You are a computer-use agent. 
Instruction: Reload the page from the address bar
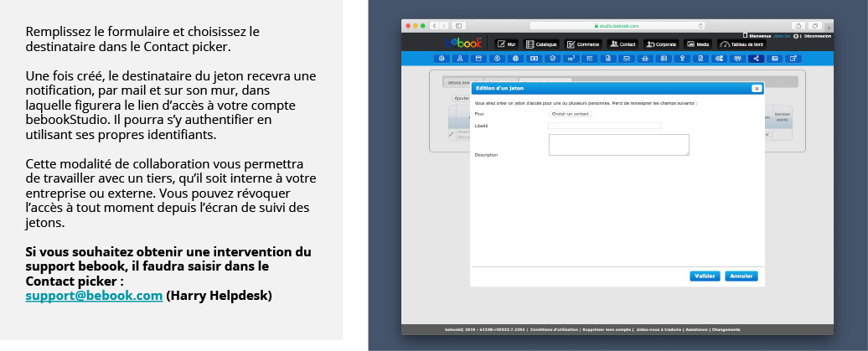coord(700,26)
